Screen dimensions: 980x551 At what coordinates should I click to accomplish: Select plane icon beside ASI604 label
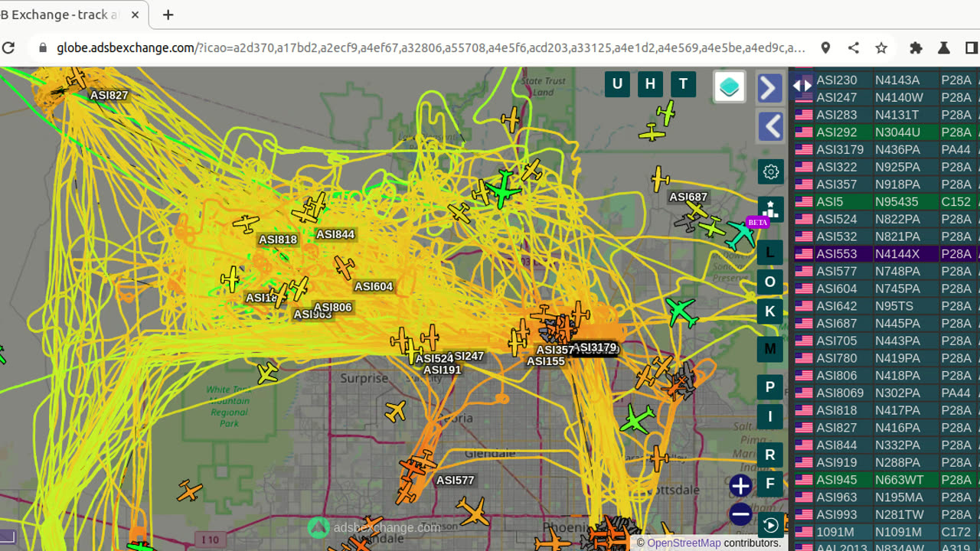tap(345, 267)
